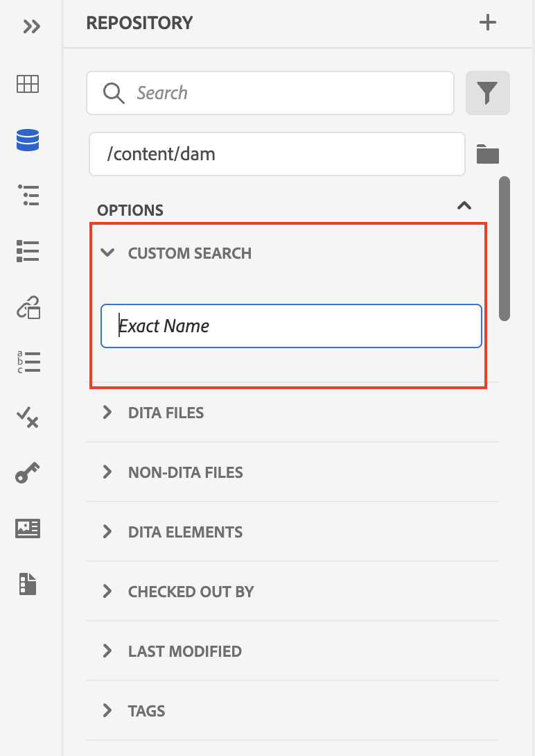
Task: Select the Repository database icon
Action: point(26,140)
